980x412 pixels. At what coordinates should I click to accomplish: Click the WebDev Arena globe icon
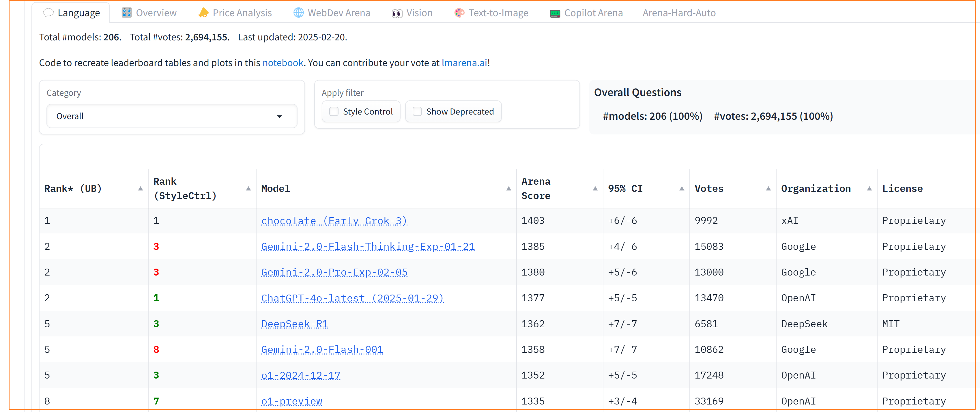(299, 13)
